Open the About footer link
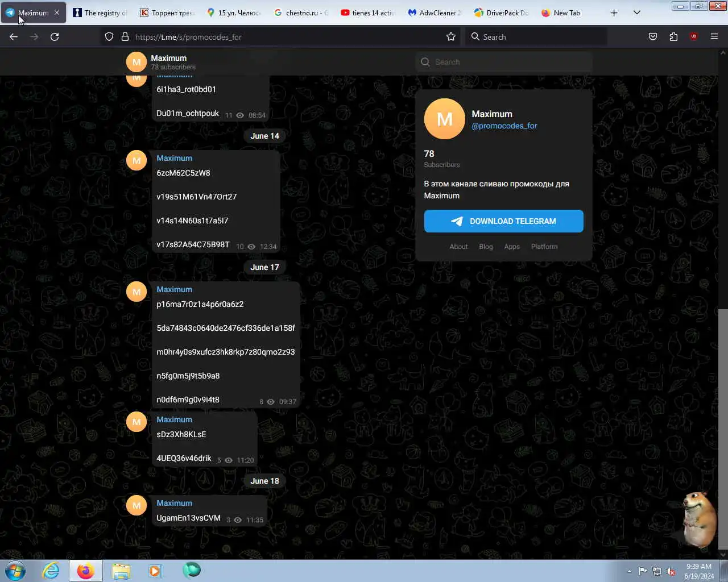Image resolution: width=728 pixels, height=582 pixels. (458, 247)
